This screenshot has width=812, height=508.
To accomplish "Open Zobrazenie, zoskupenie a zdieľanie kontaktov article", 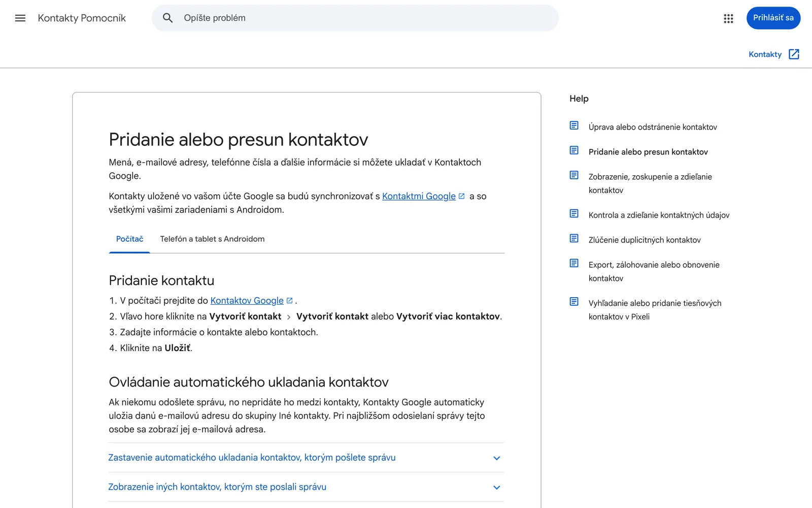I will (650, 183).
